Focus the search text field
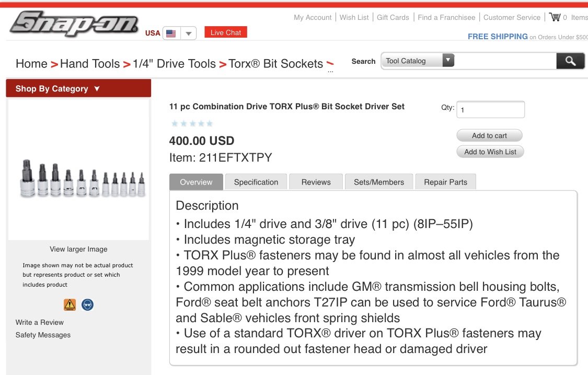 tap(505, 61)
